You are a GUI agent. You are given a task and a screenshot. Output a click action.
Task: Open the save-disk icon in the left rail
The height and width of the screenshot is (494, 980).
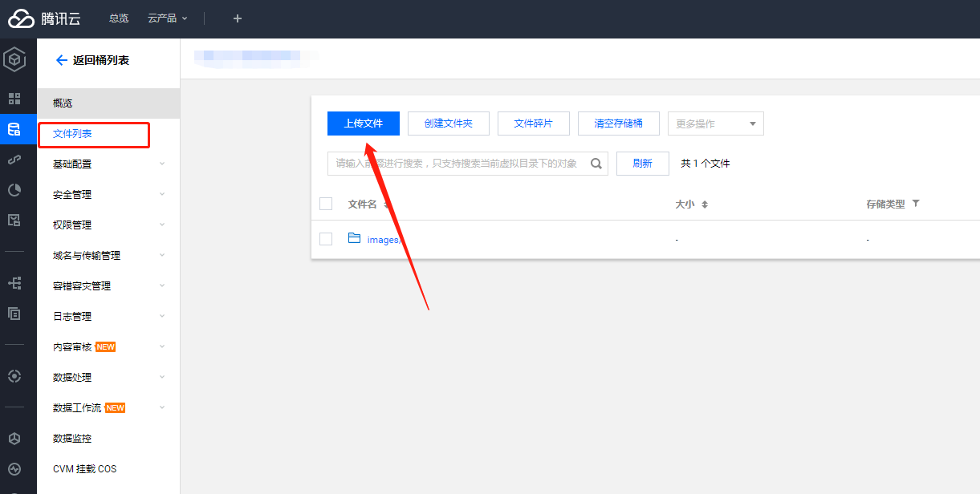pos(14,220)
